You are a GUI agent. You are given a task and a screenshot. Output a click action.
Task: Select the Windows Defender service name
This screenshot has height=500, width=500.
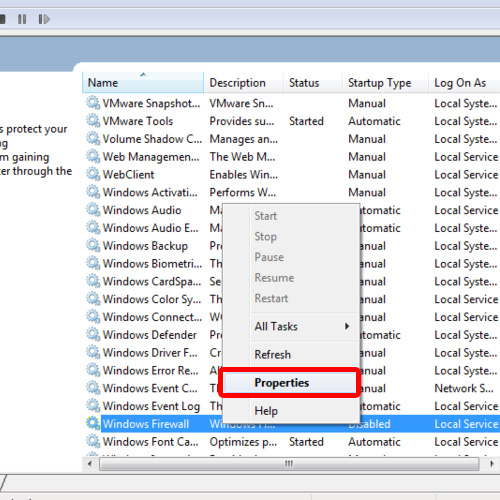(x=150, y=335)
